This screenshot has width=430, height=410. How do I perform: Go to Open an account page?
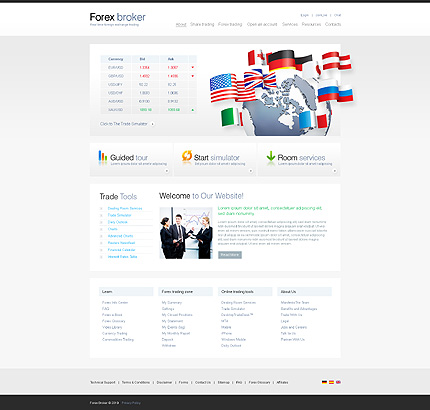[x=262, y=24]
